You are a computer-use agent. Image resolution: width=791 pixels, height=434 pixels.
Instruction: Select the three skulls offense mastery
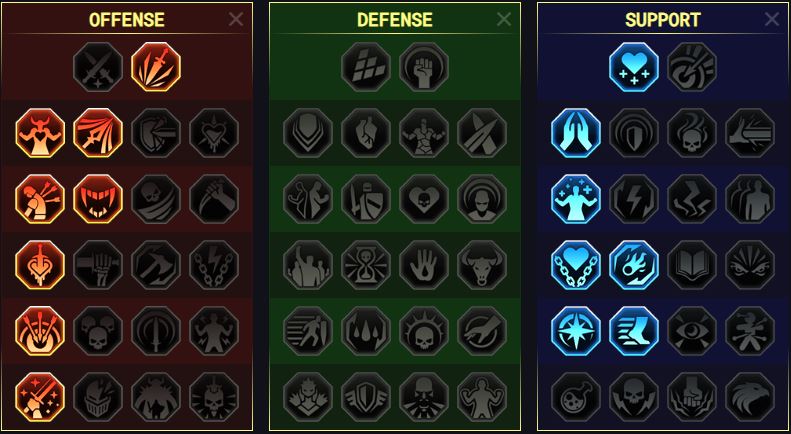click(98, 331)
